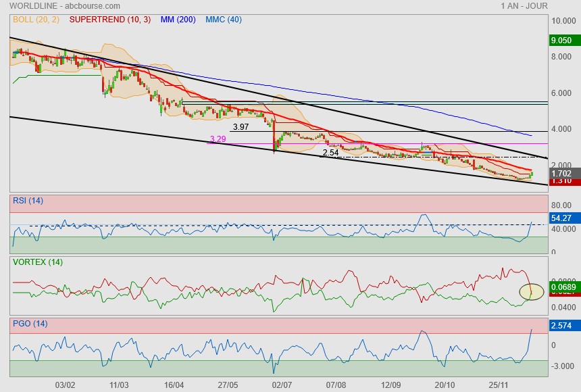Click the 1 AN - JOUR timeframe label
The width and height of the screenshot is (581, 392).
[x=524, y=6]
